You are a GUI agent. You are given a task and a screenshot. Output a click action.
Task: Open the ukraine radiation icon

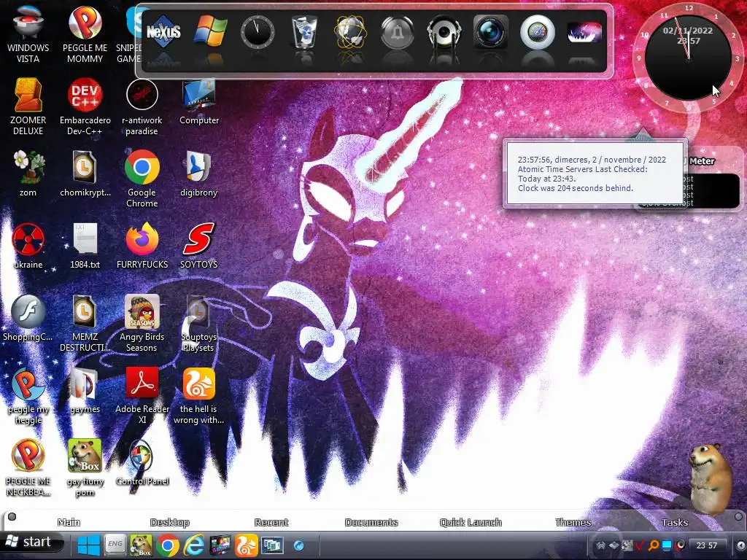pos(28,246)
